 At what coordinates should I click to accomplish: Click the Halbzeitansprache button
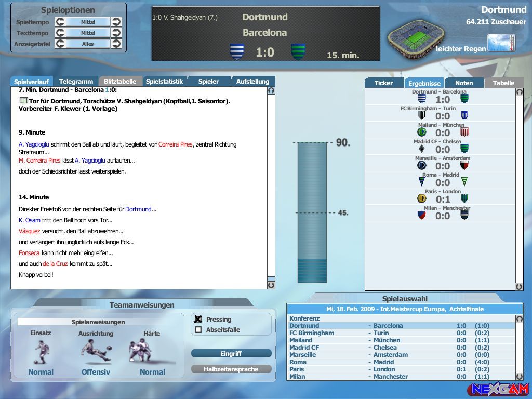pyautogui.click(x=231, y=369)
